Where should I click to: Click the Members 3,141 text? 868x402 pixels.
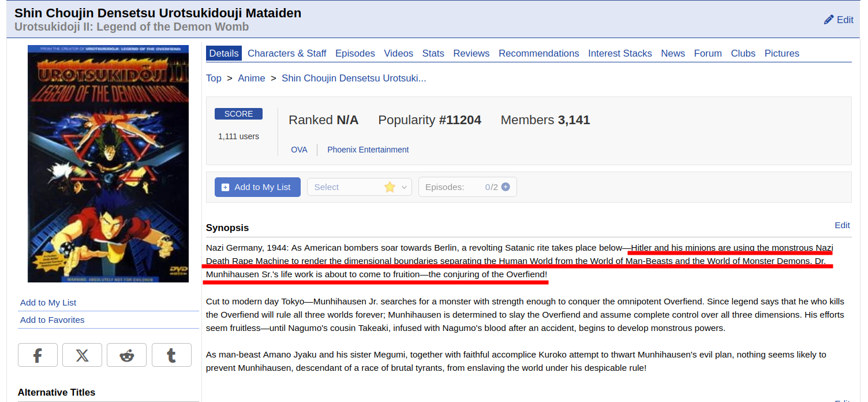pos(545,120)
